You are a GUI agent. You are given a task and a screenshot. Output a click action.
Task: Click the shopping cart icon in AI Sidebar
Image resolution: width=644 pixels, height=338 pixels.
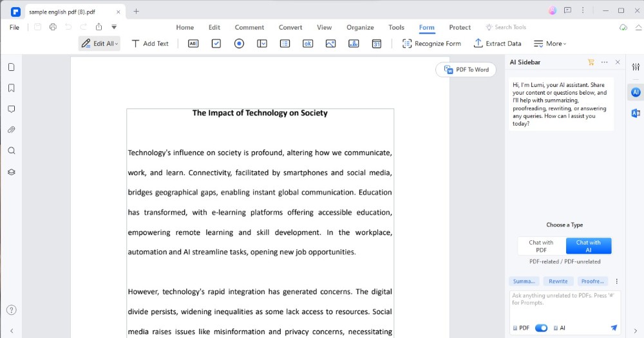(591, 62)
